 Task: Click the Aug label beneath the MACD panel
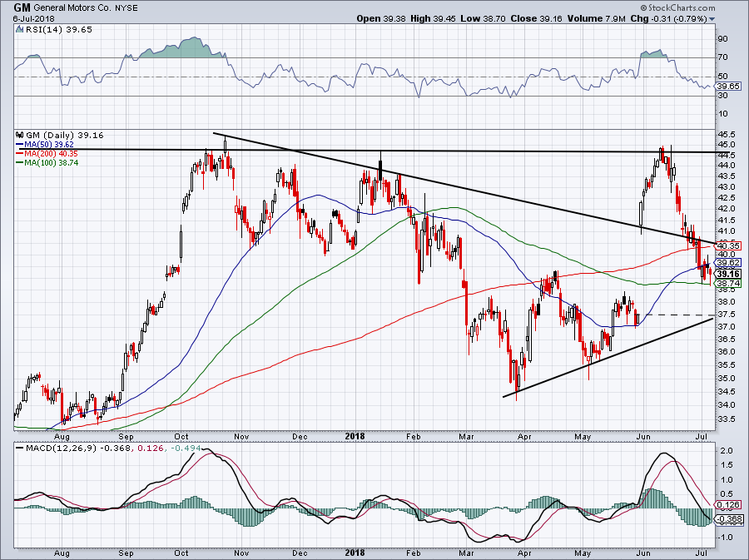pyautogui.click(x=62, y=553)
